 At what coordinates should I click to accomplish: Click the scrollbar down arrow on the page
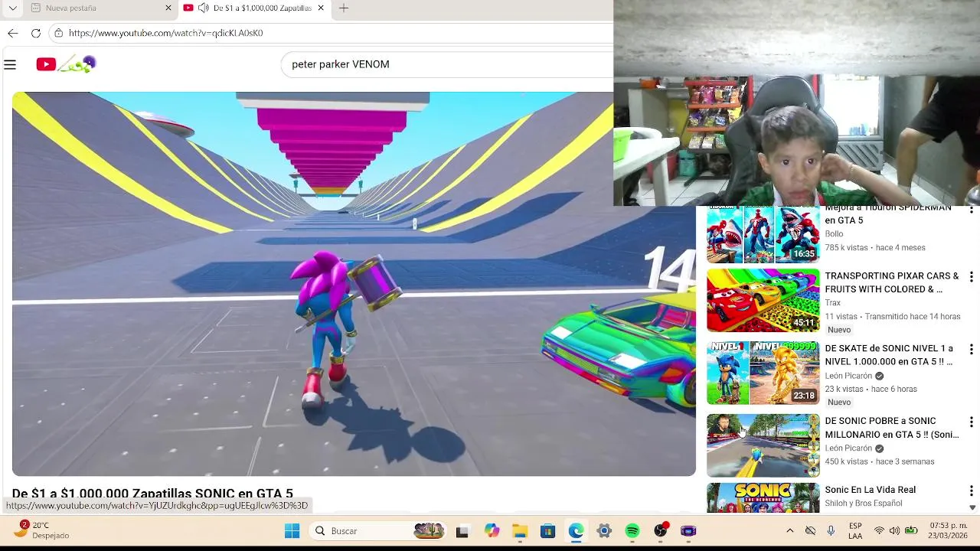[972, 507]
